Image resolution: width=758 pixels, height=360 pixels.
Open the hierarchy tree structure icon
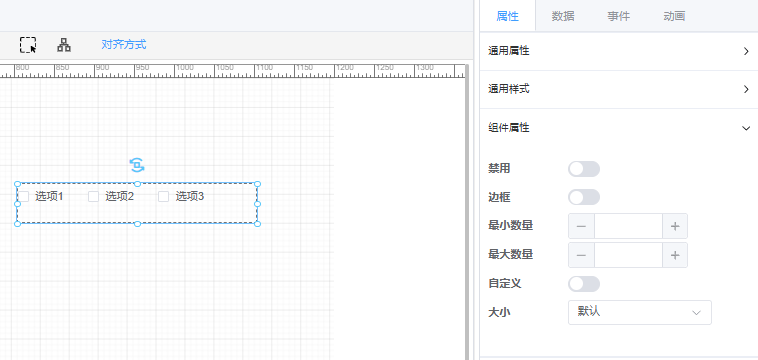point(64,45)
